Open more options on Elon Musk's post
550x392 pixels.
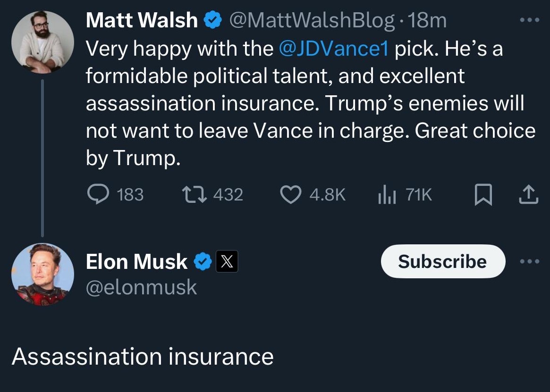[x=529, y=261]
